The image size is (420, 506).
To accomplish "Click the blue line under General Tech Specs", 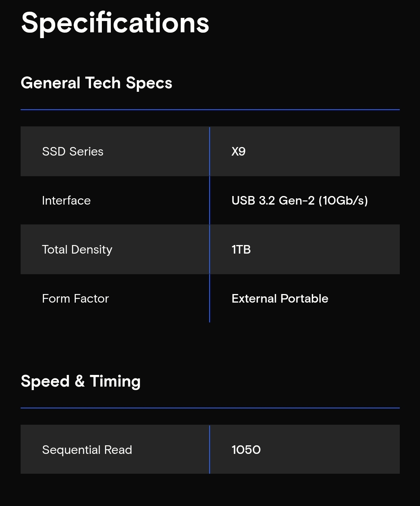I will click(x=210, y=110).
